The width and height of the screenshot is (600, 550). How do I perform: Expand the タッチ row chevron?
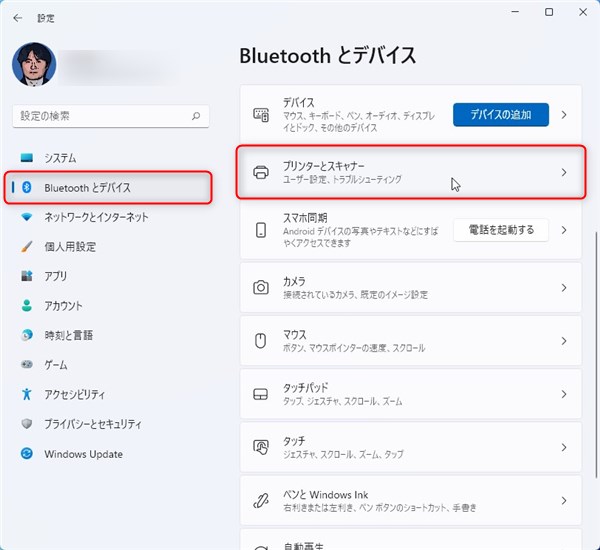[x=564, y=447]
